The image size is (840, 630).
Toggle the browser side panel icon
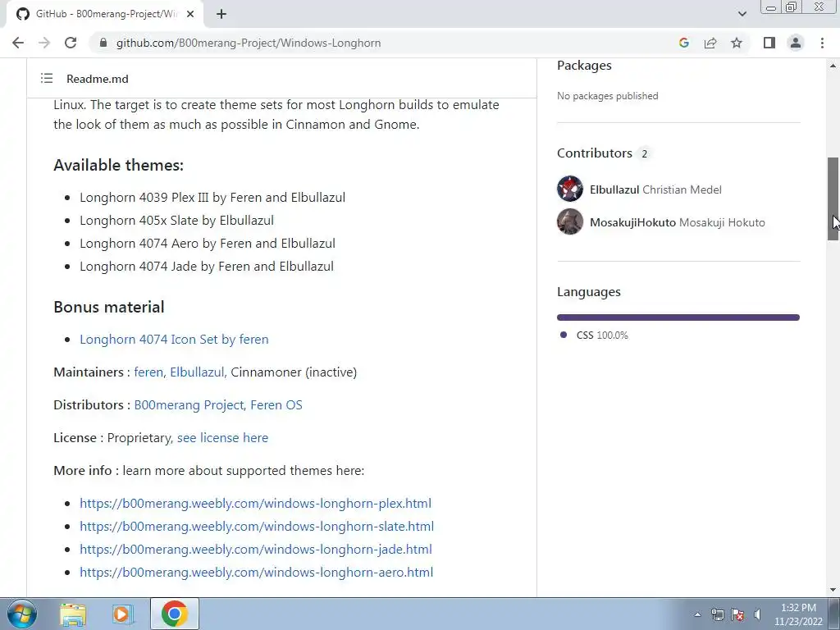coord(769,43)
